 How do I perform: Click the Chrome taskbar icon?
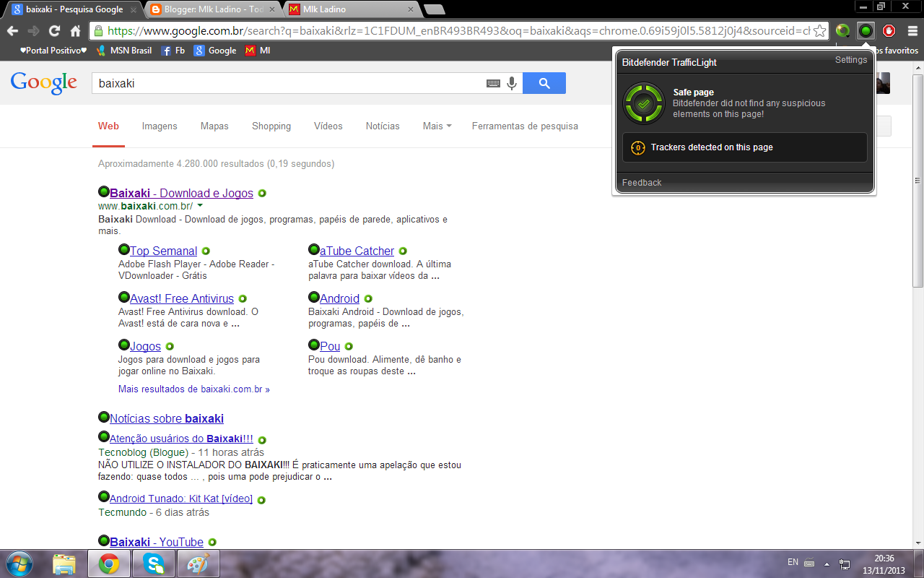[x=109, y=564]
